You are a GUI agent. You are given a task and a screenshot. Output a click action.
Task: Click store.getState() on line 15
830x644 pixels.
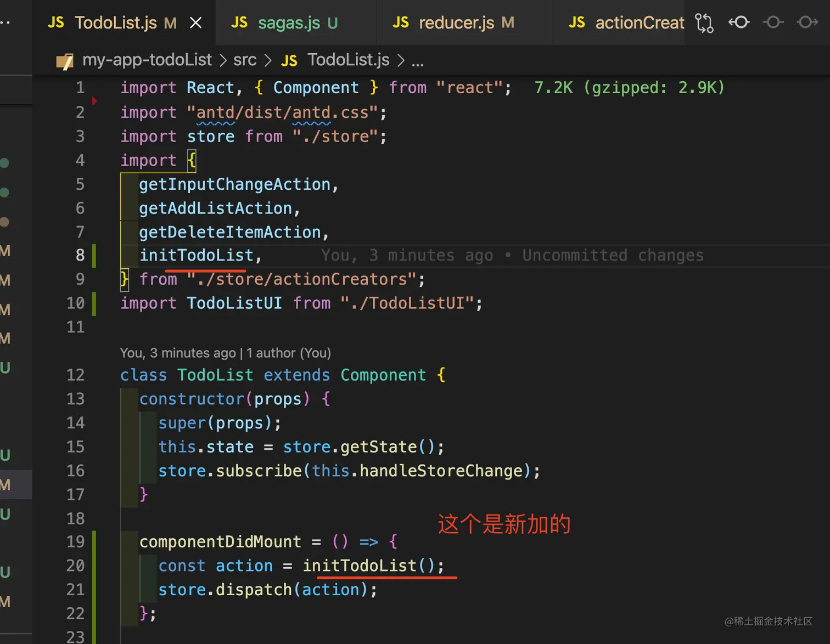pos(359,447)
